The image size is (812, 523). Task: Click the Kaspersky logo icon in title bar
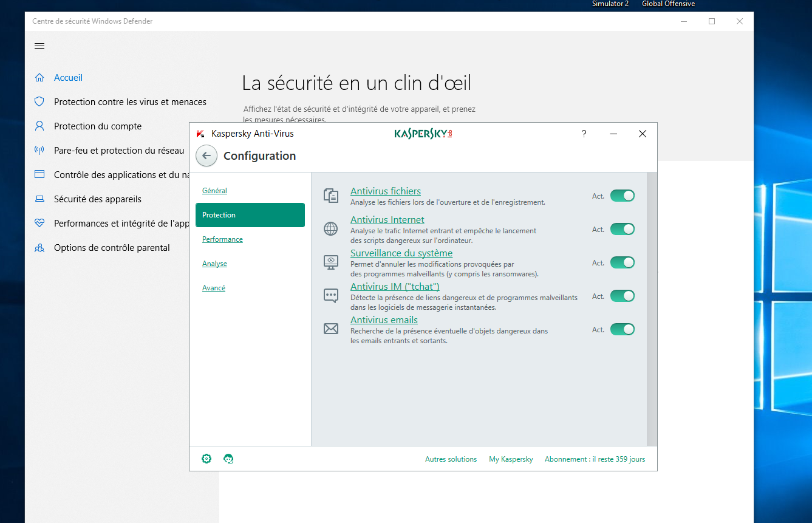point(200,134)
